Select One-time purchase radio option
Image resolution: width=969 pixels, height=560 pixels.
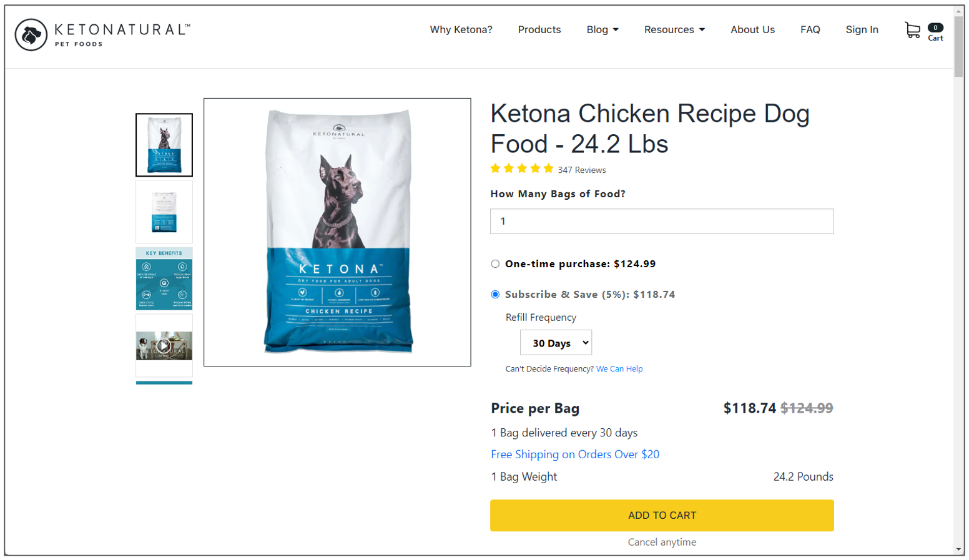pyautogui.click(x=495, y=264)
